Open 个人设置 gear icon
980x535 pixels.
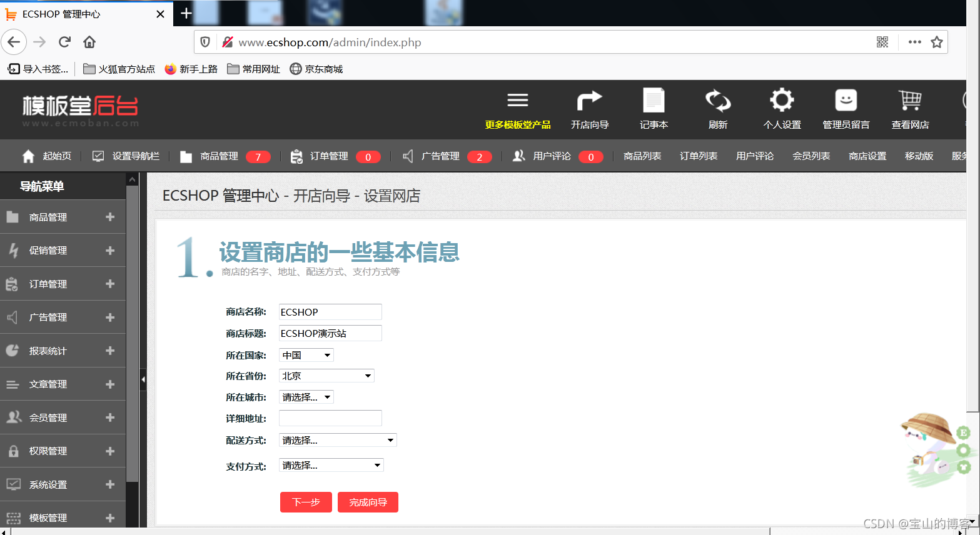[x=782, y=101]
